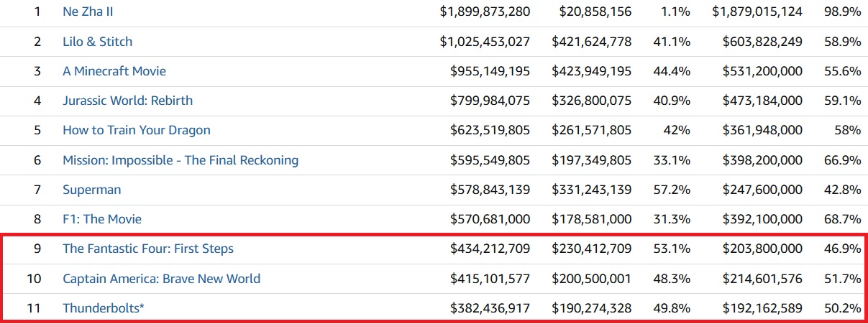868x324 pixels.
Task: Open Captain America: Brave New World link
Action: click(162, 279)
